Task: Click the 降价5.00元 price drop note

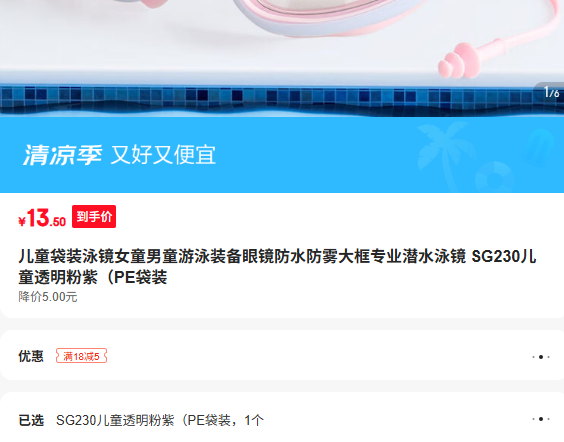Action: 48,297
